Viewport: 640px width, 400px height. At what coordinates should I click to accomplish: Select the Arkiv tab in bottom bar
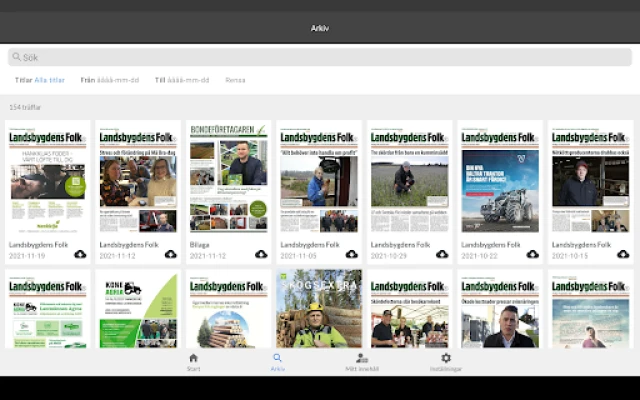click(277, 362)
